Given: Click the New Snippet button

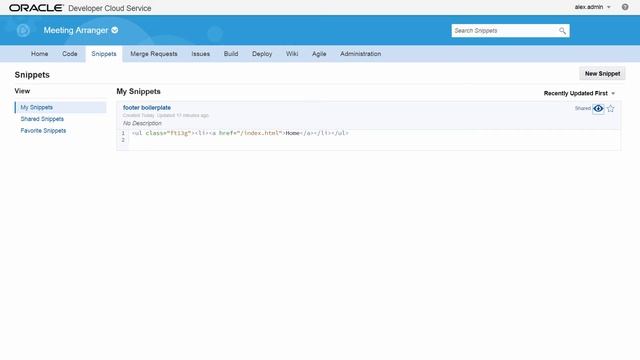Looking at the screenshot, I should (x=602, y=73).
